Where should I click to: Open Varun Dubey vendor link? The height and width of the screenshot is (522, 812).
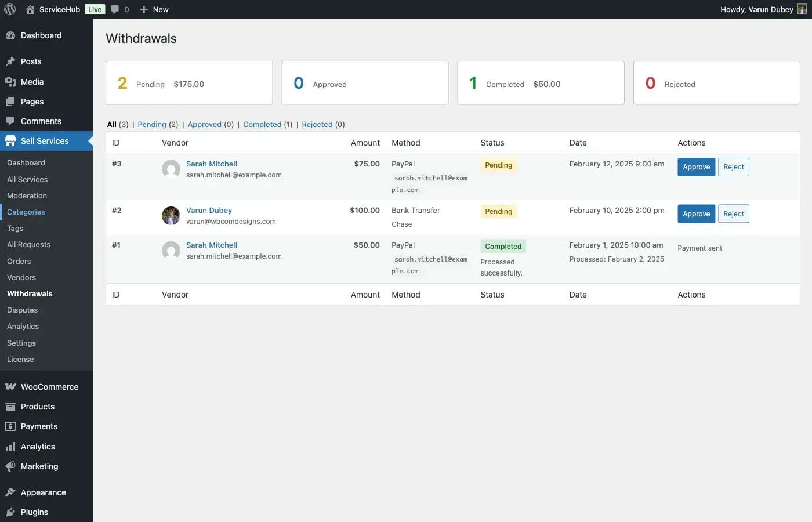pos(209,210)
